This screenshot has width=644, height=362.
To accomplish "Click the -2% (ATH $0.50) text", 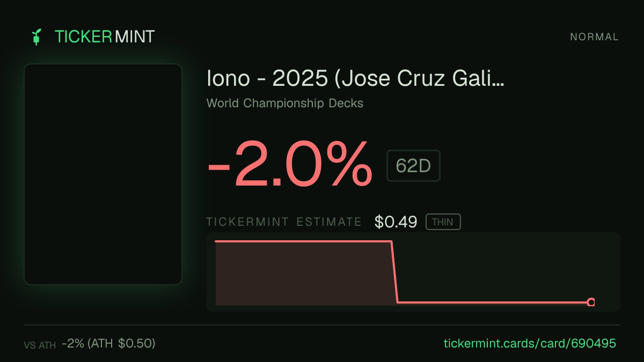I will [108, 343].
